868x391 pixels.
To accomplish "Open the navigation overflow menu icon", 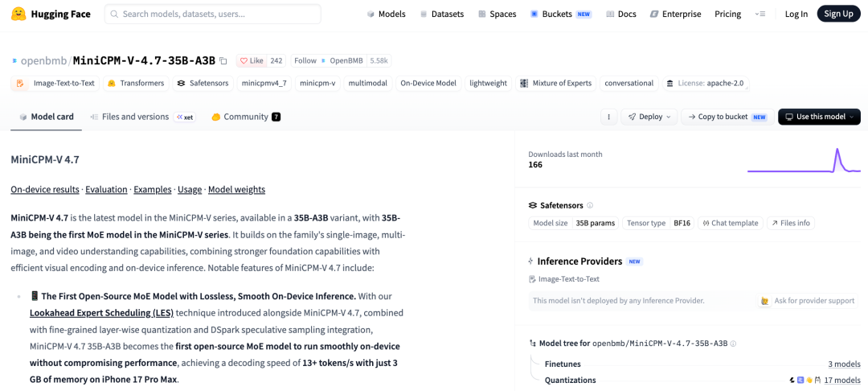I will pos(760,14).
